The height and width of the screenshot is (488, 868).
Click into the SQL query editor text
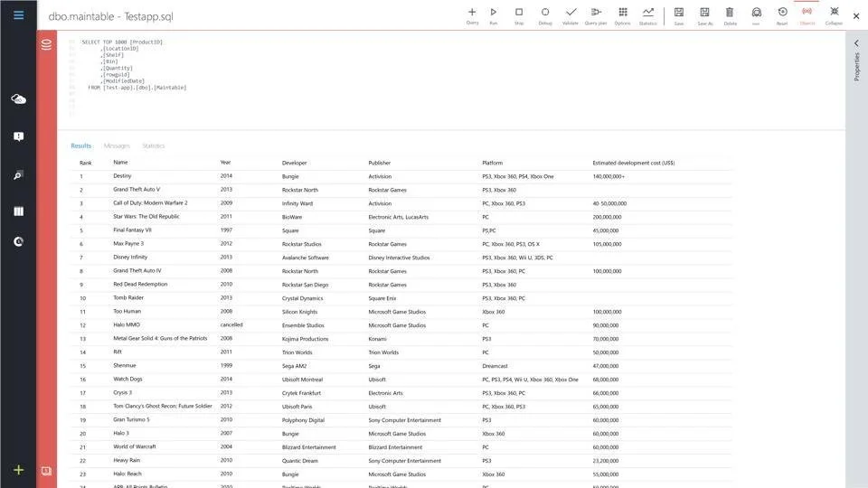tap(134, 65)
